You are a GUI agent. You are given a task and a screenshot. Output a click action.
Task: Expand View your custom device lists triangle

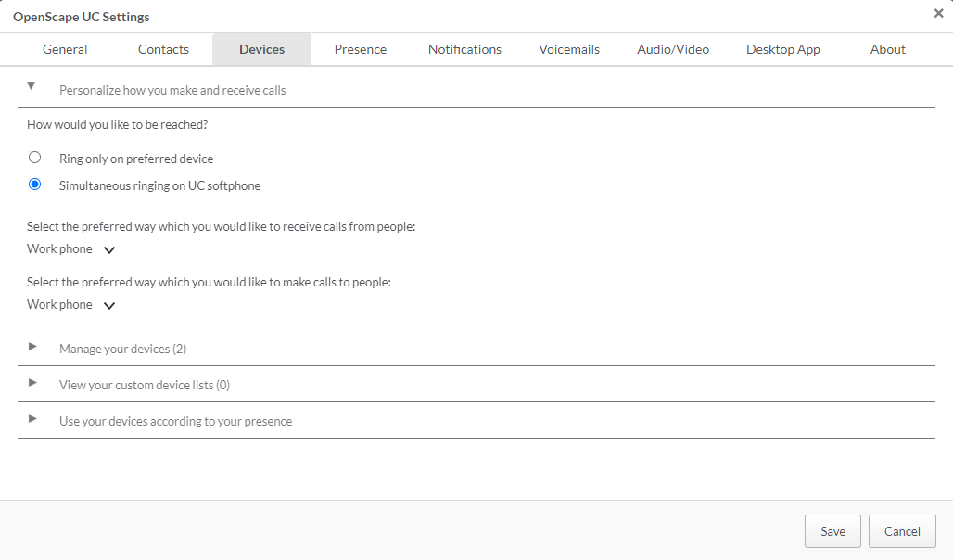[x=32, y=383]
